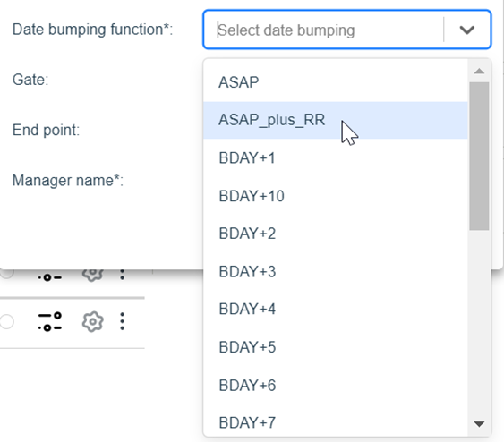This screenshot has width=504, height=442.
Task: Collapse the date bumping dropdown chevron
Action: [467, 30]
